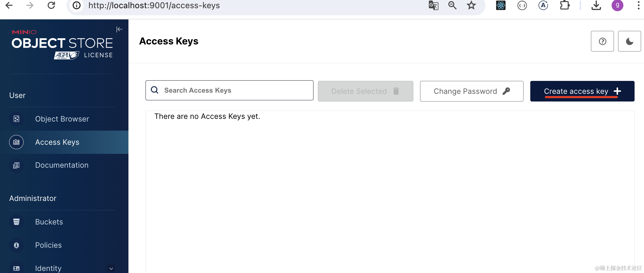Click the Identity card icon
Viewport: 644px width, 273px height.
[x=16, y=268]
